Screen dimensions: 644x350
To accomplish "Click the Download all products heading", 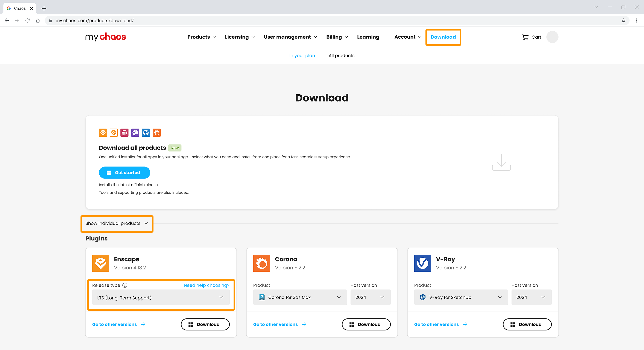I will (132, 148).
